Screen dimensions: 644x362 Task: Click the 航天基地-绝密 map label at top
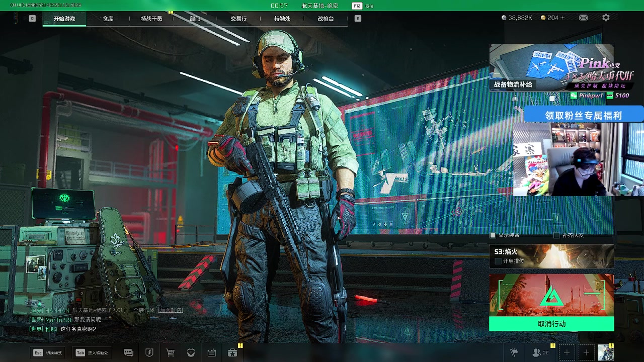[320, 6]
